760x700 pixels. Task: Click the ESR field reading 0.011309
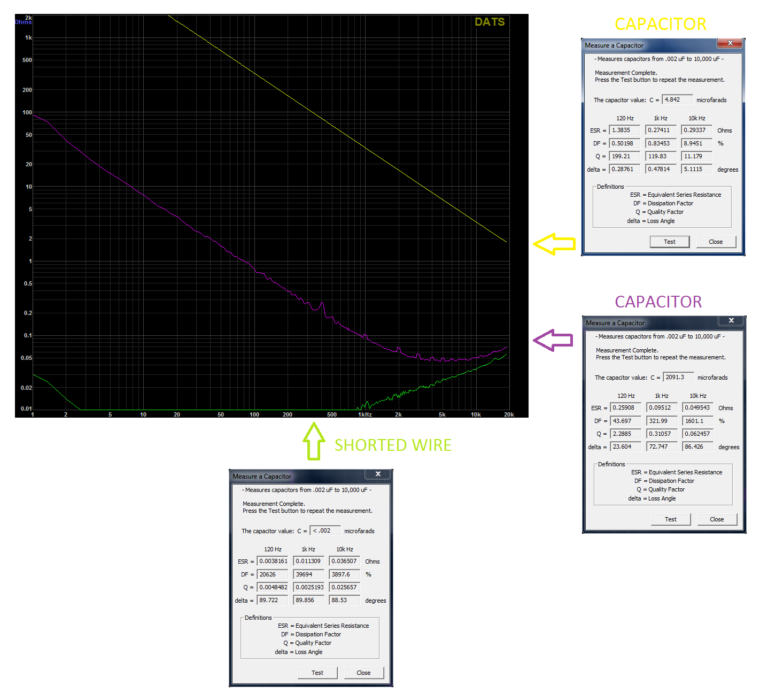click(309, 561)
